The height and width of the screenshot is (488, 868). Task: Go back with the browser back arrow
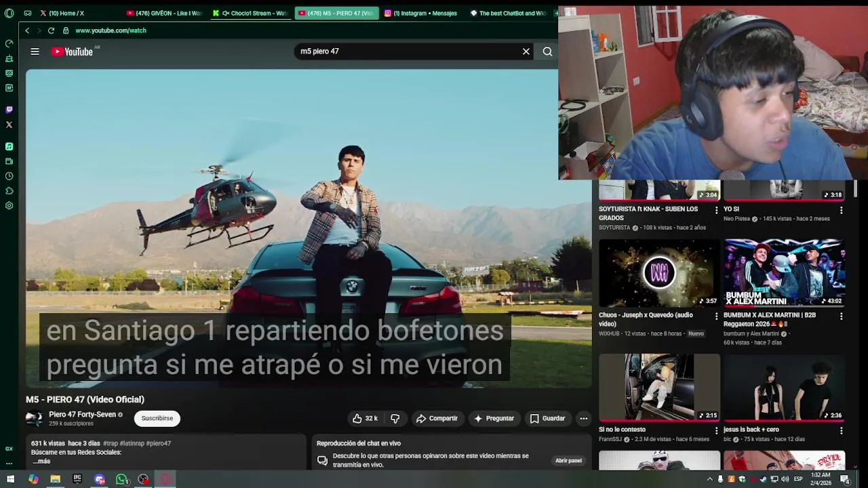coord(27,30)
